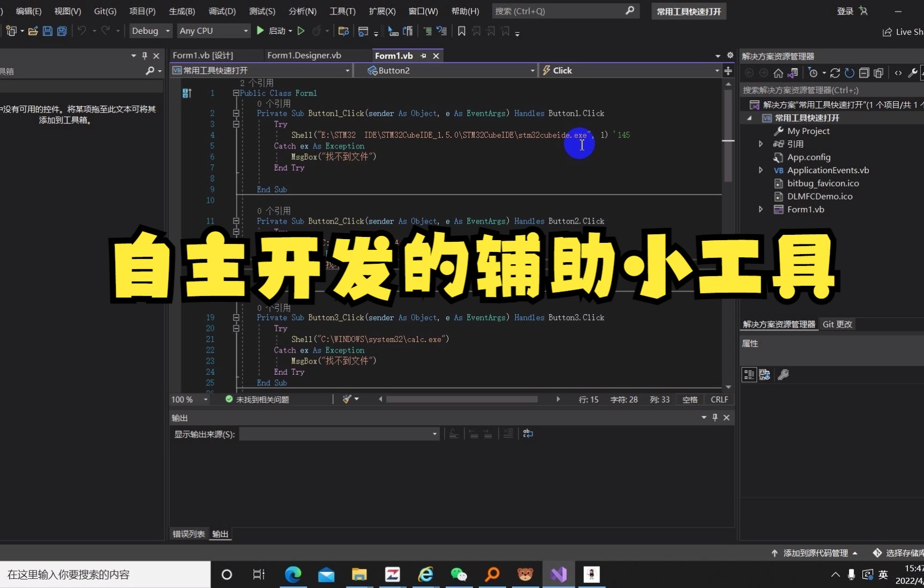Click Home icon in Solution Explorer

coord(778,73)
